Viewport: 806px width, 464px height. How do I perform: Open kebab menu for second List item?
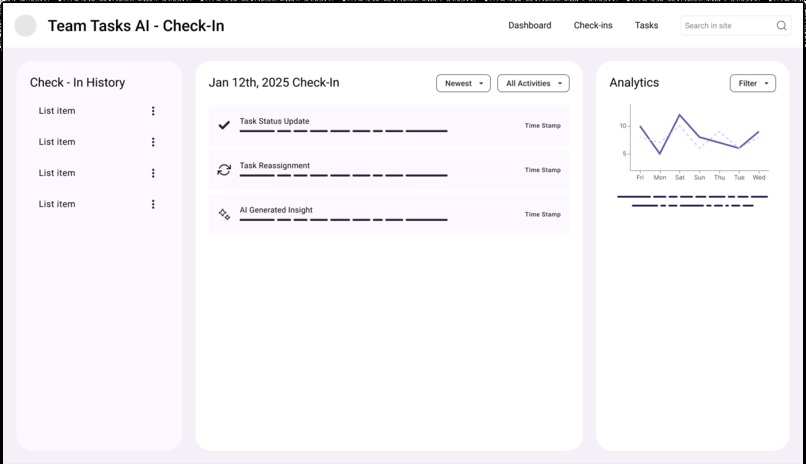coord(153,142)
